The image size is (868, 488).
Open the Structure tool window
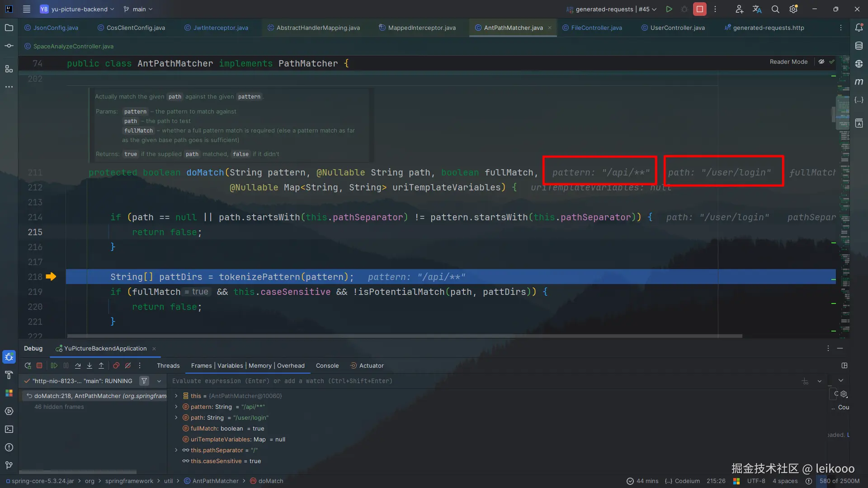[9, 69]
